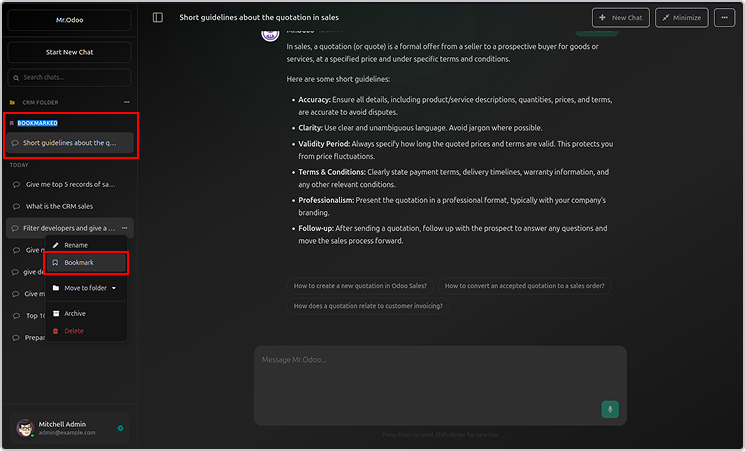This screenshot has width=745, height=451.
Task: Open CRM Folder three-dots options
Action: click(x=126, y=102)
